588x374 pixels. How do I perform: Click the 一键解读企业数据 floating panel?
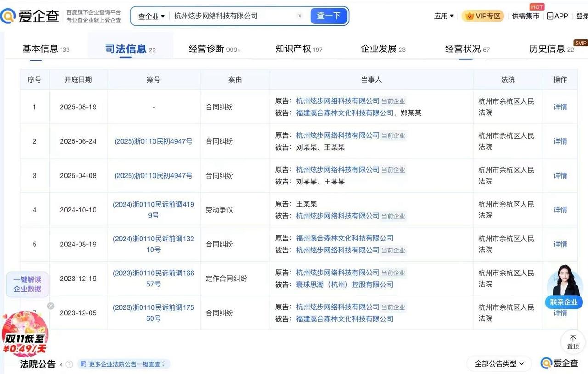point(27,284)
